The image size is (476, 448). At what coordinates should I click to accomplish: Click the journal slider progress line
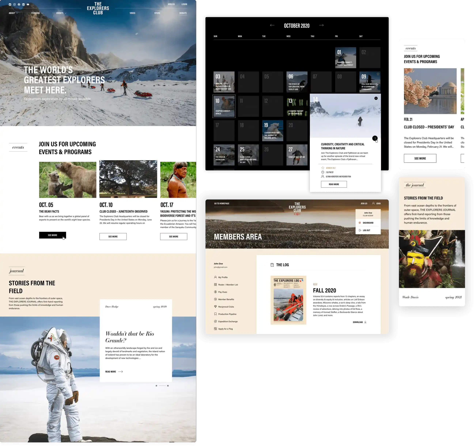[162, 386]
